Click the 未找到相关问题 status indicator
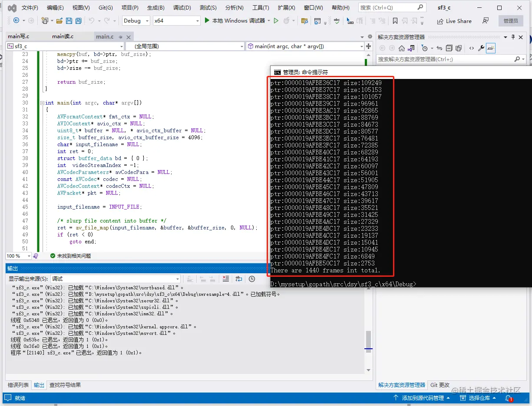 [70, 256]
